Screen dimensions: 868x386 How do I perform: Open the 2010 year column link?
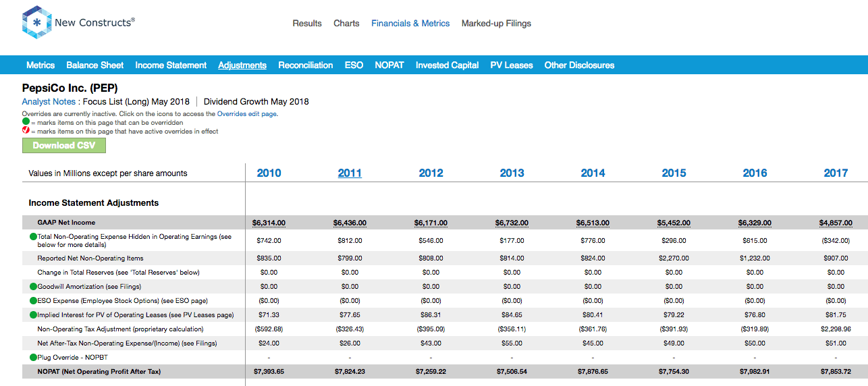click(269, 173)
